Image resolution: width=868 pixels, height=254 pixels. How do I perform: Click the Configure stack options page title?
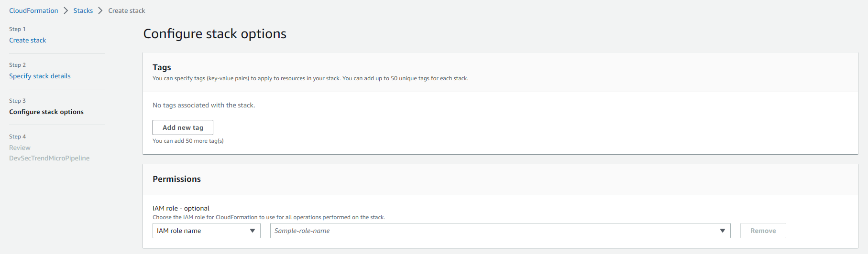[215, 34]
